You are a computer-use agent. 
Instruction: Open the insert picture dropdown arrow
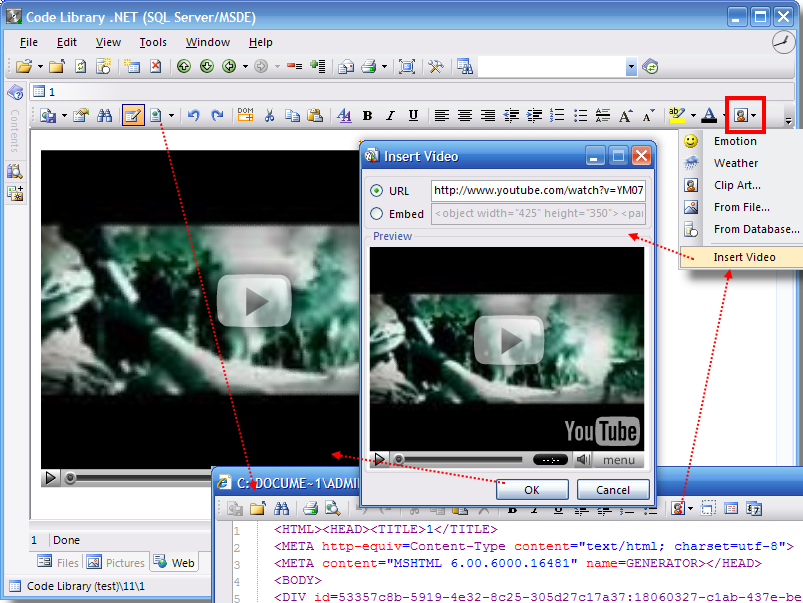[x=753, y=116]
